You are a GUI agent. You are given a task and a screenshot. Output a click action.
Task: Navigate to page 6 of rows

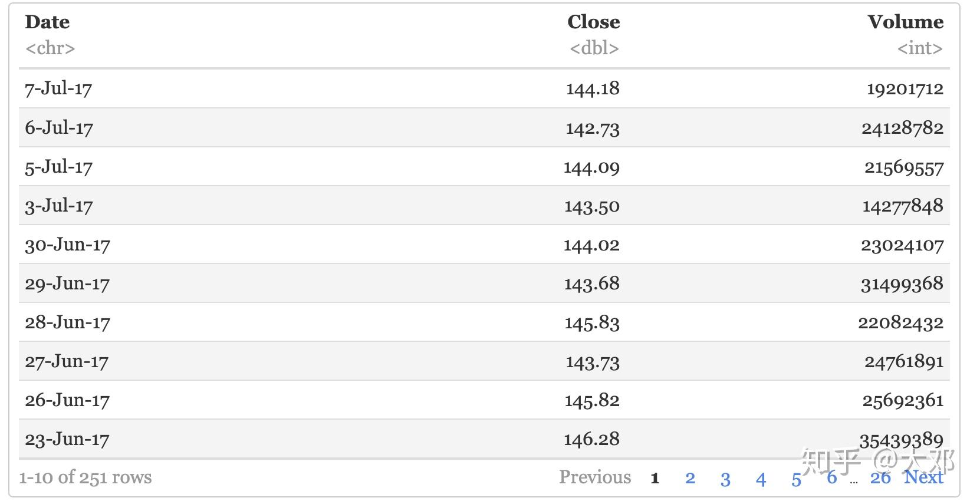[831, 477]
